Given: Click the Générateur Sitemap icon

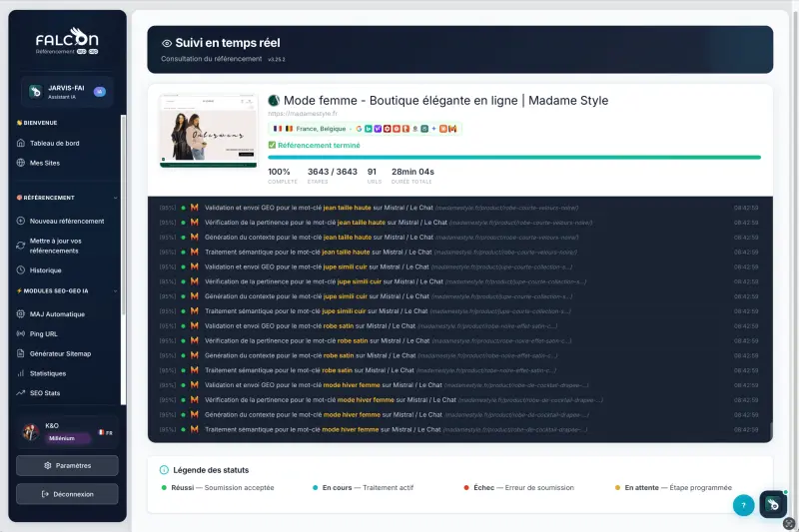Looking at the screenshot, I should point(21,353).
